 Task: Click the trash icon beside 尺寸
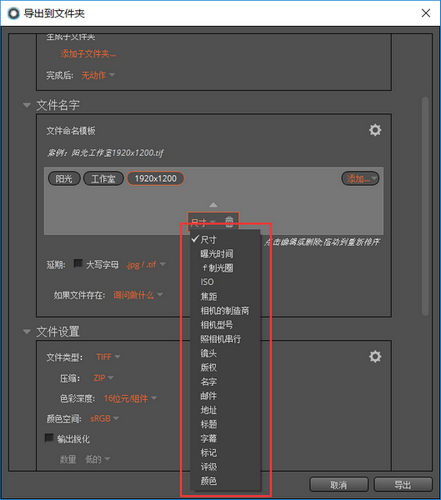pos(229,221)
